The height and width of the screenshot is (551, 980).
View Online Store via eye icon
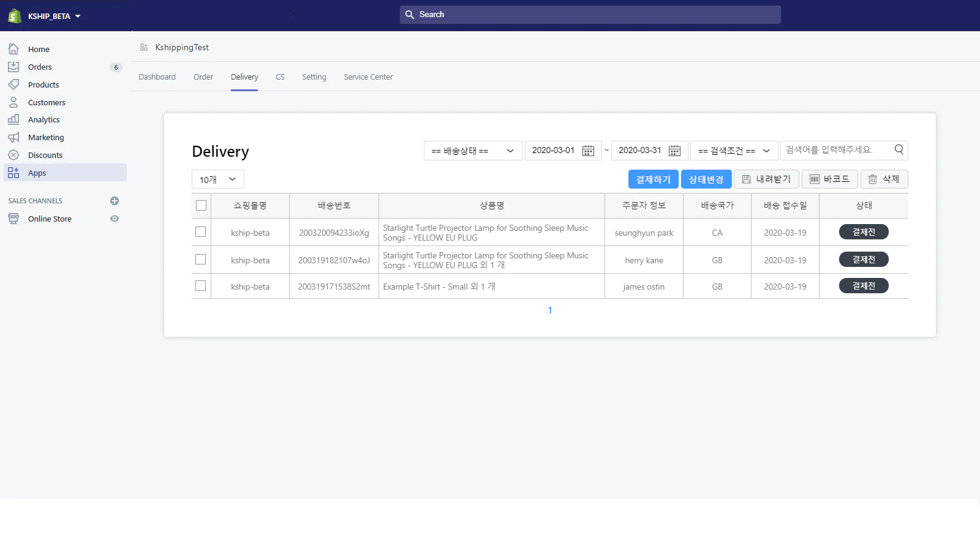coord(115,219)
